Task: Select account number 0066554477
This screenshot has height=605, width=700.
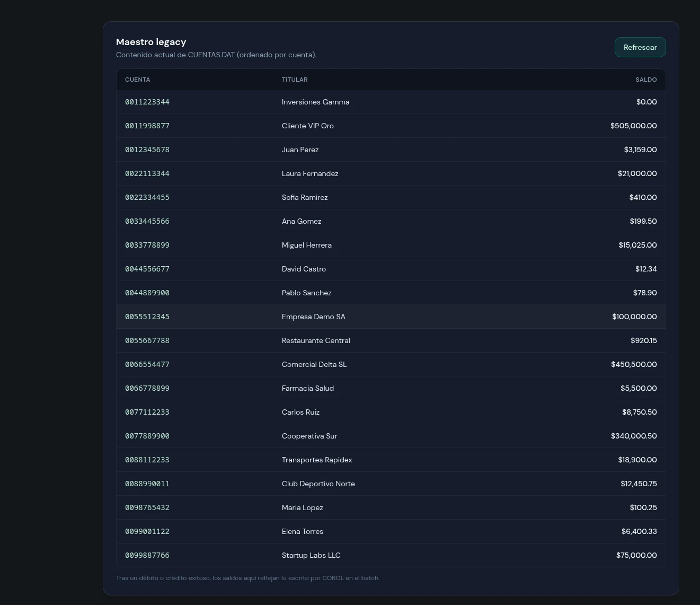Action: pos(147,364)
